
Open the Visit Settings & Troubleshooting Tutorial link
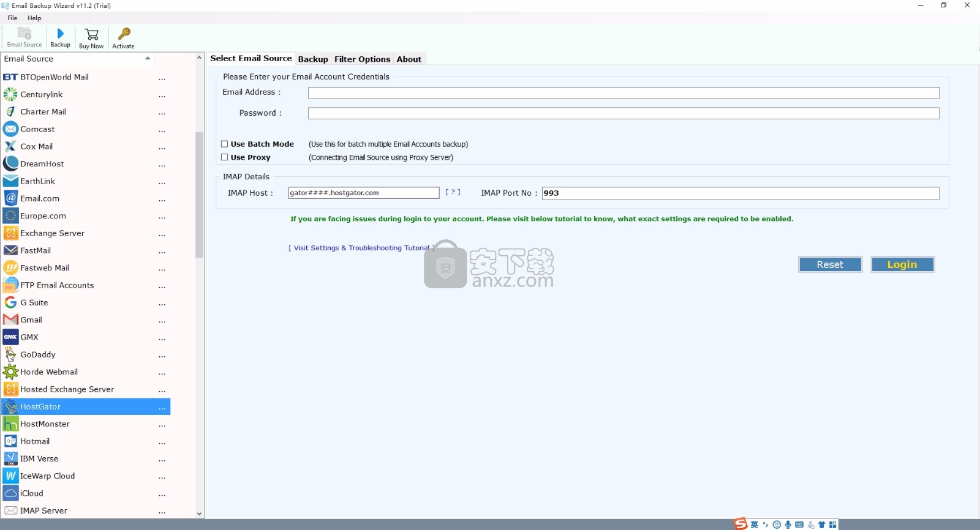(361, 248)
